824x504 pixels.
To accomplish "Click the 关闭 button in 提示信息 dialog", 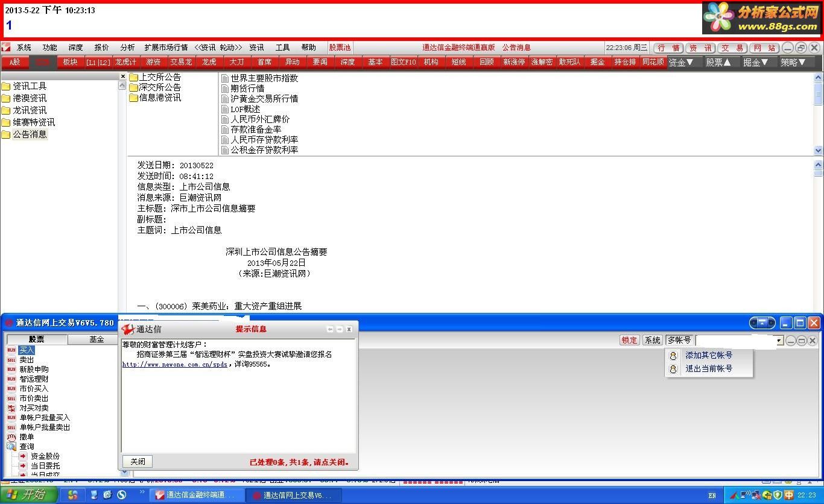I will [138, 462].
